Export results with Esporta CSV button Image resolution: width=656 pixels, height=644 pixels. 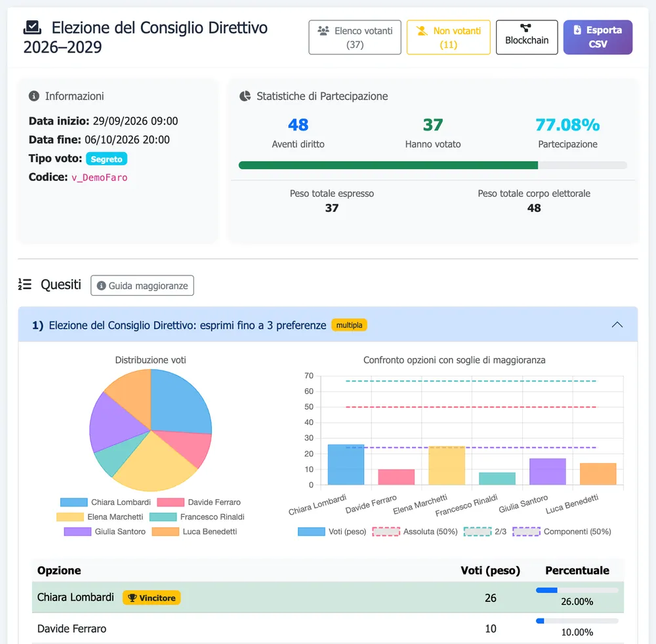[x=598, y=37]
